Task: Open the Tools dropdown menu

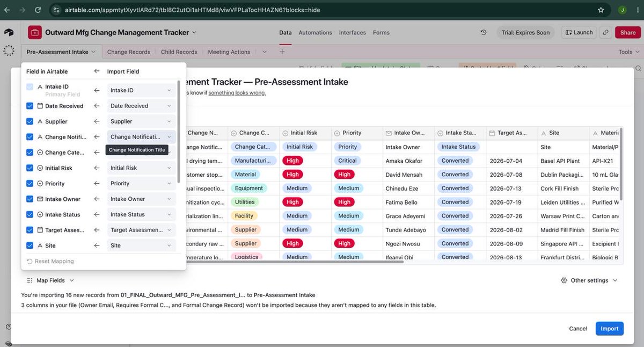Action: click(x=628, y=52)
